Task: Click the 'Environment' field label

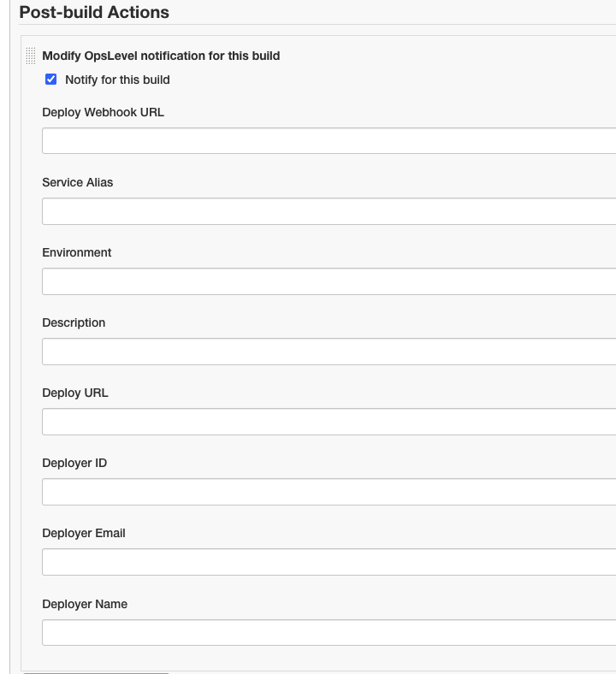Action: click(x=76, y=252)
